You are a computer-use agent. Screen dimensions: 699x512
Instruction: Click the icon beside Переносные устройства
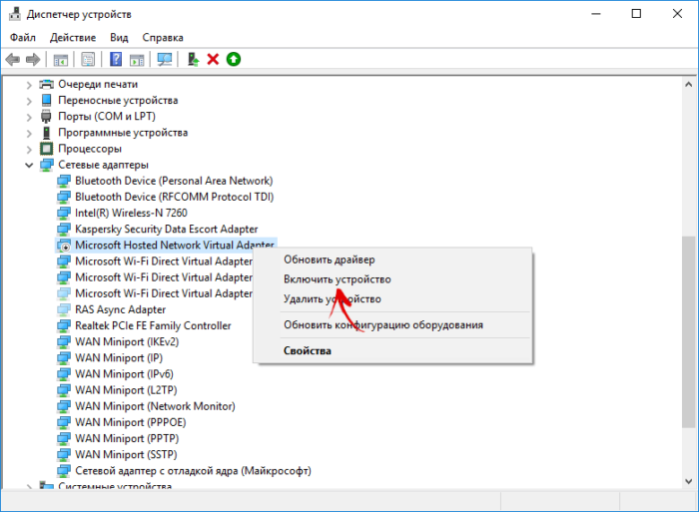46,100
